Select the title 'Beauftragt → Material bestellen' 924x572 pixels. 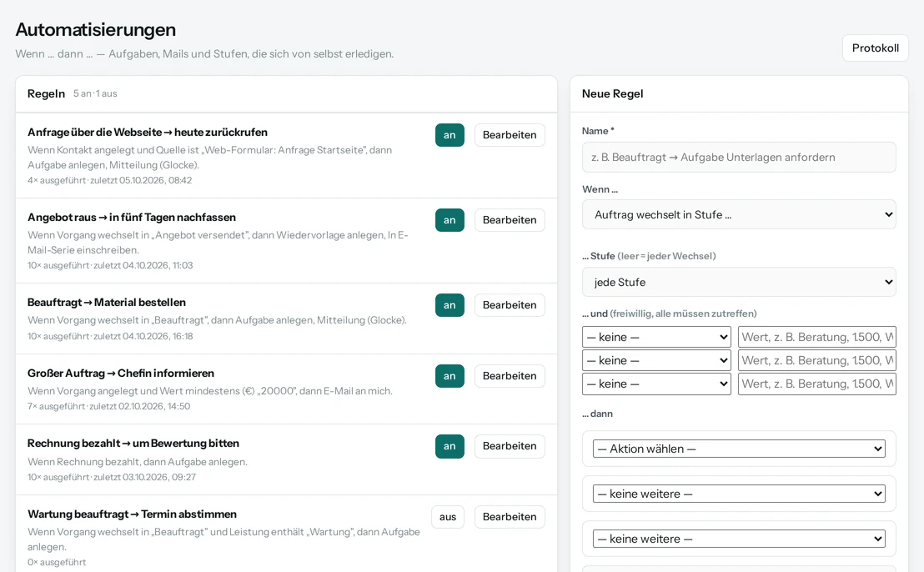107,302
